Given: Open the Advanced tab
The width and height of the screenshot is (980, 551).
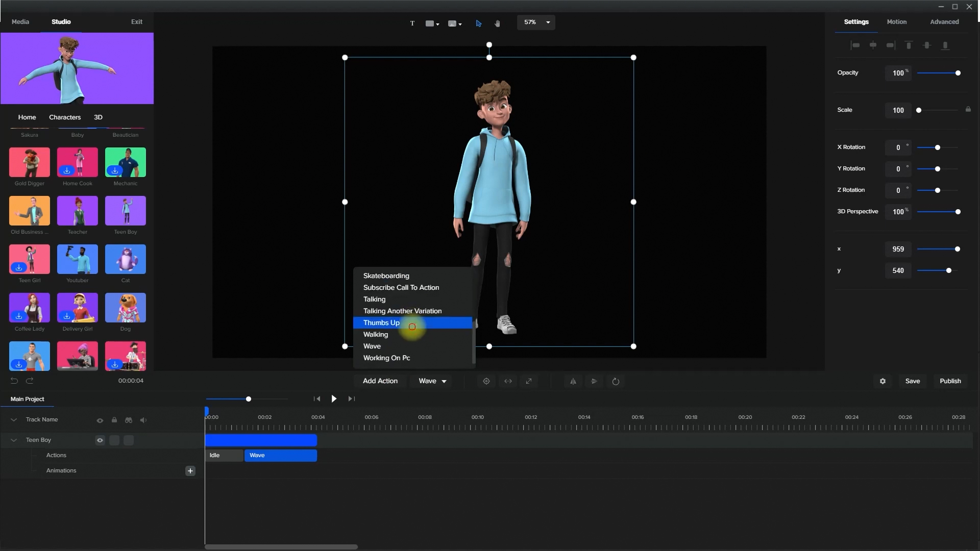Looking at the screenshot, I should [944, 22].
